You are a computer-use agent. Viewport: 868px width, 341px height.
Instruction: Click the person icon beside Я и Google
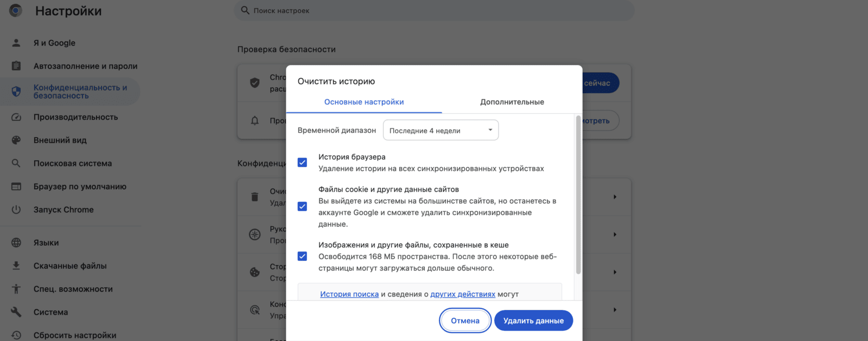(16, 43)
